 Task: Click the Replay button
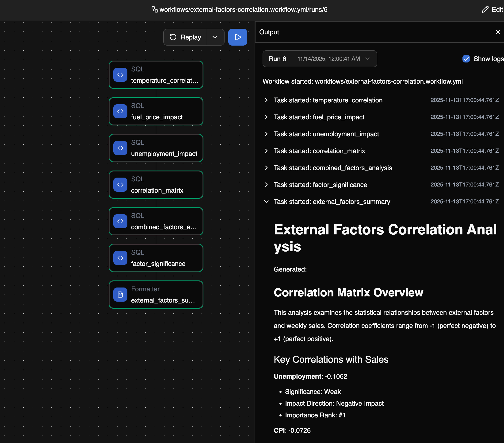pos(185,37)
